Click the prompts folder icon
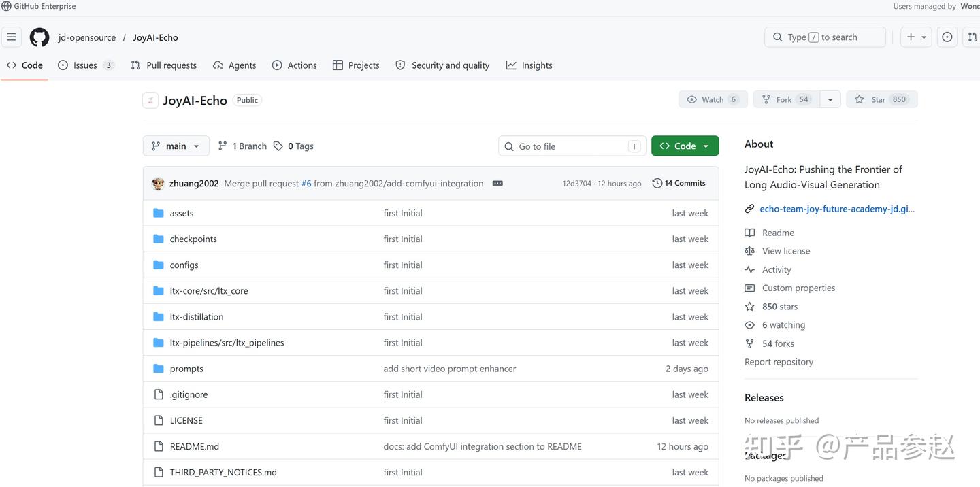 (x=159, y=369)
